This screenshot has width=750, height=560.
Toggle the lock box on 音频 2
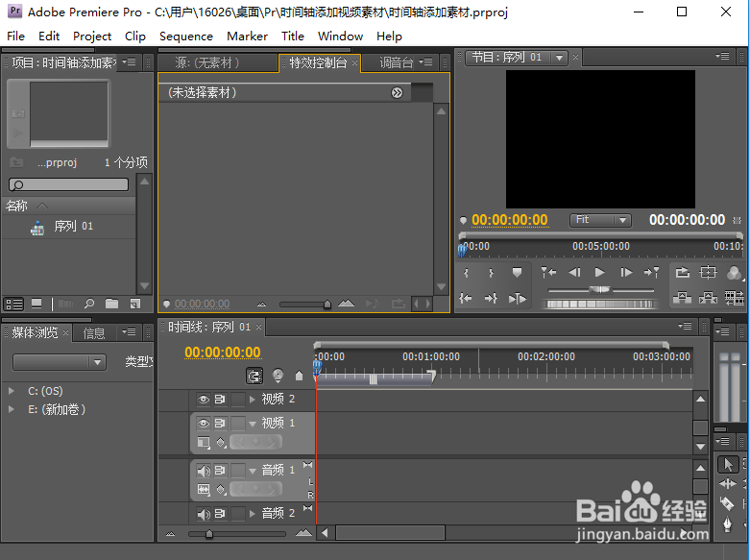point(238,514)
